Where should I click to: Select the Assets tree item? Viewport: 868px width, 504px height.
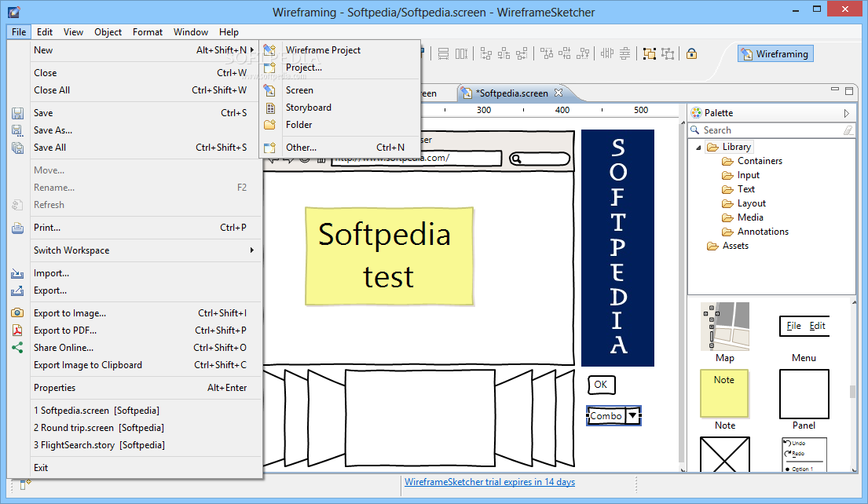click(734, 246)
